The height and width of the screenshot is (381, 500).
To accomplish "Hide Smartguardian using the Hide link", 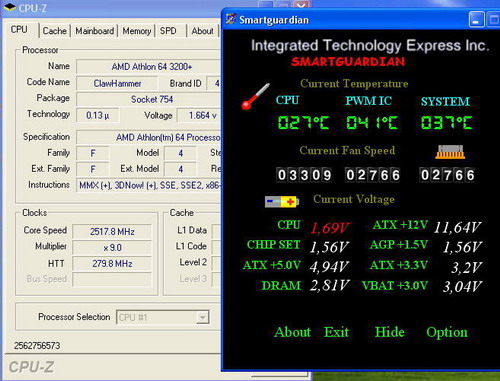I will point(390,332).
